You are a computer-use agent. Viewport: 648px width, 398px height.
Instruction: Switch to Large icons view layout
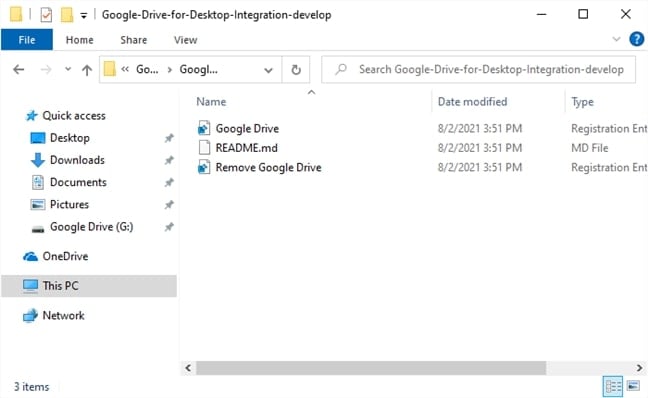click(633, 386)
